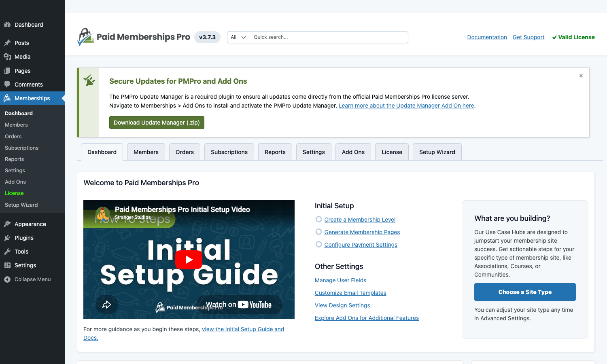Click the Dashboard gauge icon in sidebar

click(7, 25)
